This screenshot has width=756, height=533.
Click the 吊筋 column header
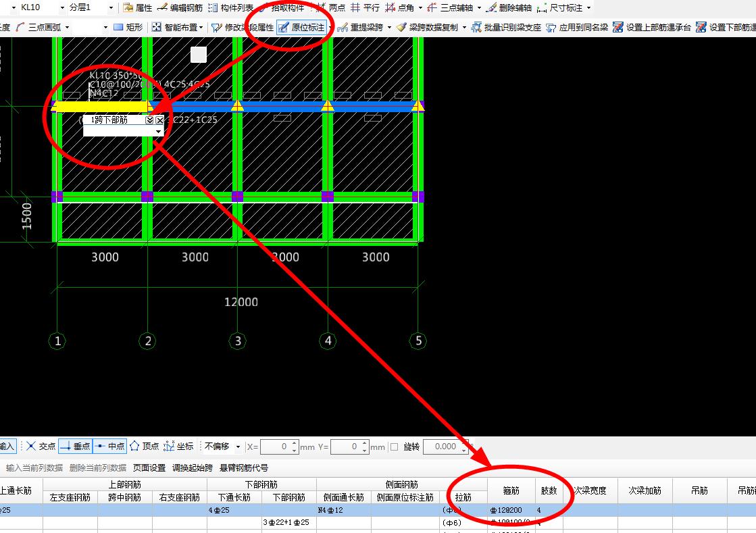click(700, 490)
